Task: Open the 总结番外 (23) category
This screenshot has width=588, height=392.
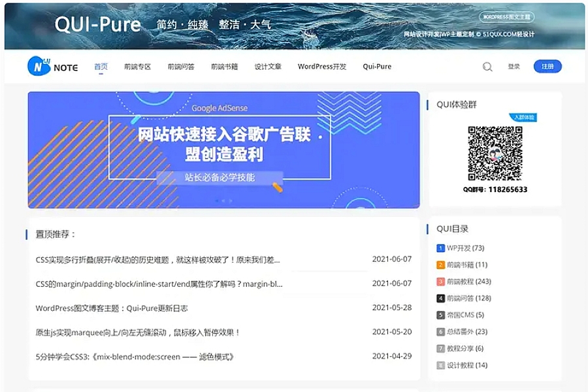Action: (x=462, y=332)
